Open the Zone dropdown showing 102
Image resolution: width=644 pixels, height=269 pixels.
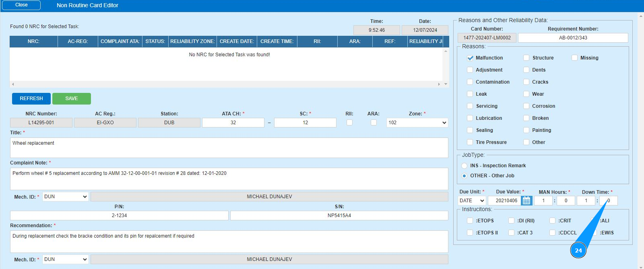click(x=417, y=123)
